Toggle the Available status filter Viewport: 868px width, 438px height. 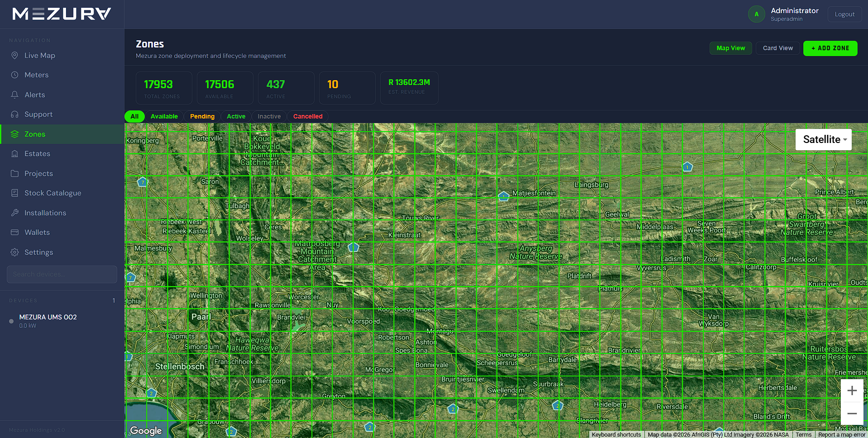164,116
